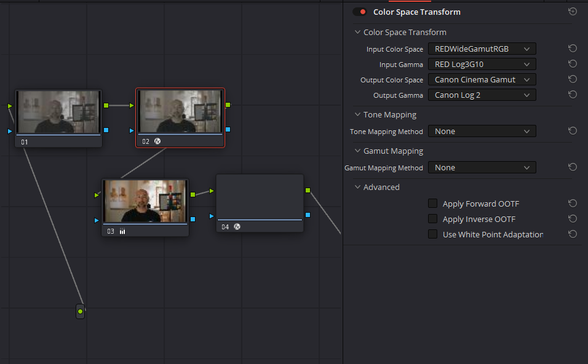Viewport: 588px width, 364px height.
Task: Click the green source input node dot
Action: point(80,311)
